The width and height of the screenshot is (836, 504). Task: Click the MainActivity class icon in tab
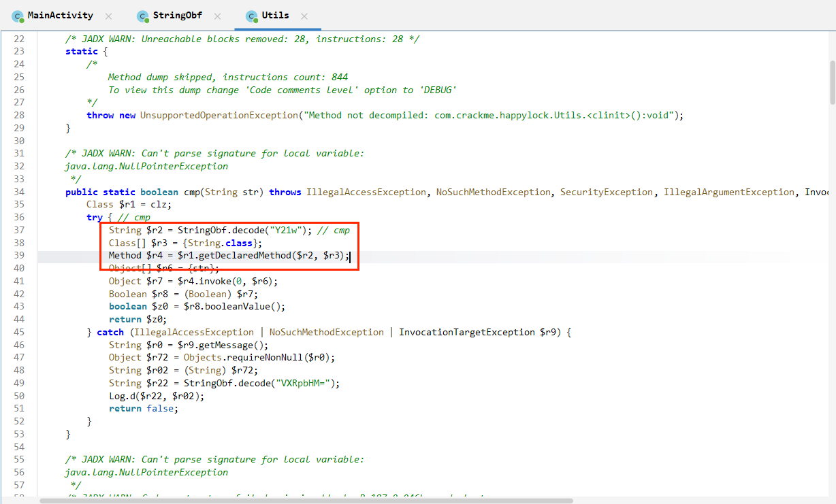point(18,16)
